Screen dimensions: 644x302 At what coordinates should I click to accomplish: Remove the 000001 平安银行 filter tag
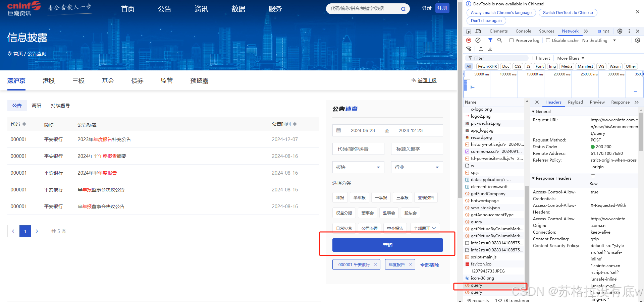(375, 264)
